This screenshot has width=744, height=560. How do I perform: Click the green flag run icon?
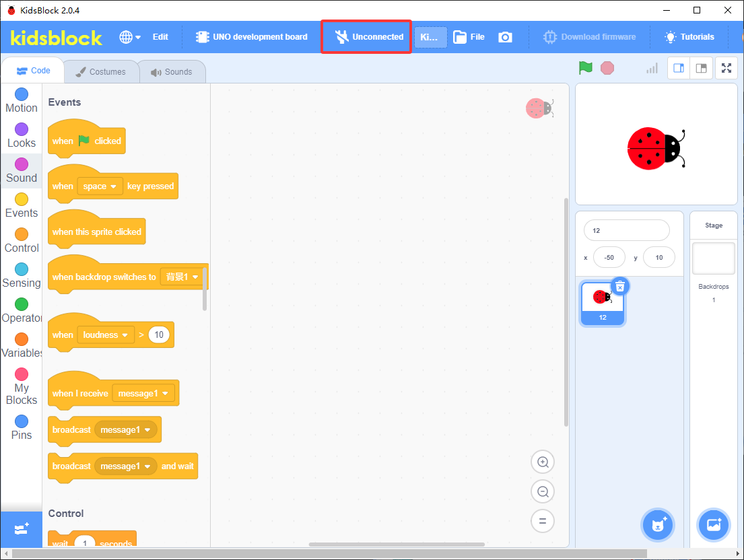(586, 68)
